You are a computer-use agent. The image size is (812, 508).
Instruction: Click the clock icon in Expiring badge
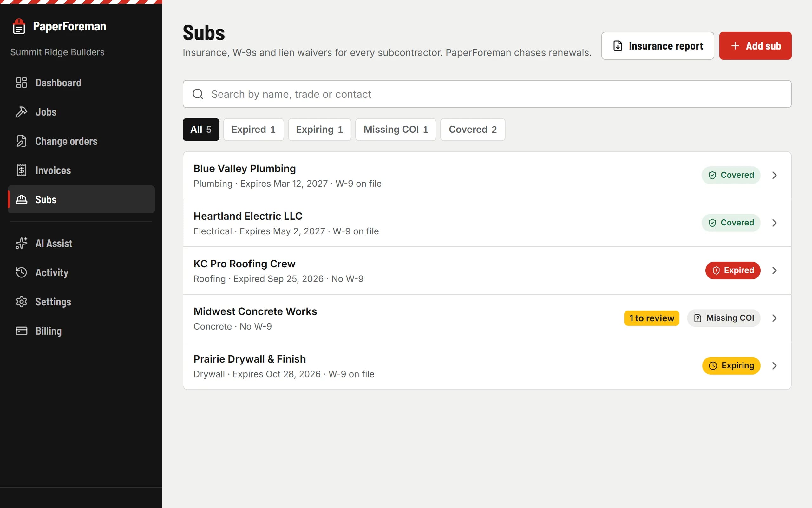pyautogui.click(x=713, y=365)
